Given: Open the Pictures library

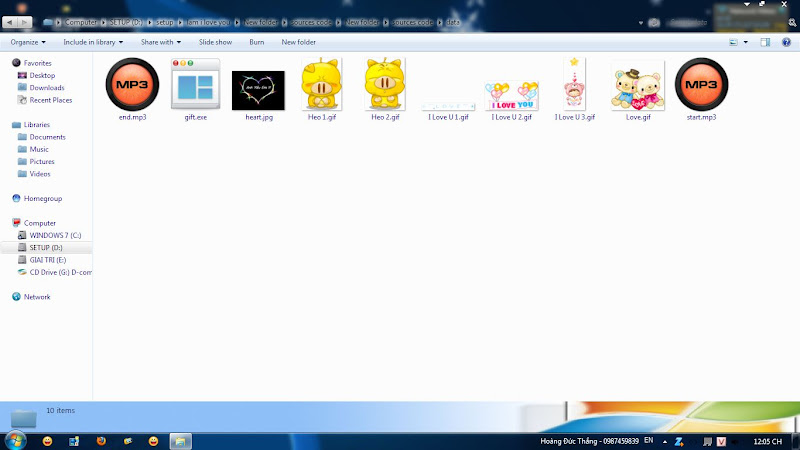Looking at the screenshot, I should click(x=42, y=161).
